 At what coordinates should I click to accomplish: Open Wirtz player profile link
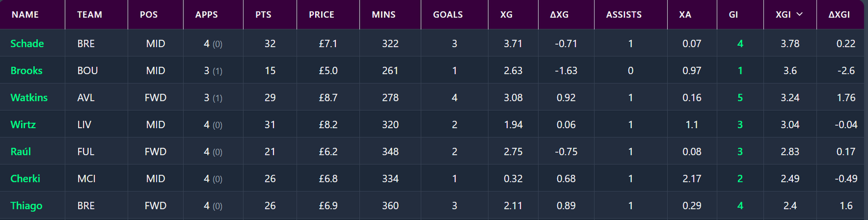coord(23,124)
